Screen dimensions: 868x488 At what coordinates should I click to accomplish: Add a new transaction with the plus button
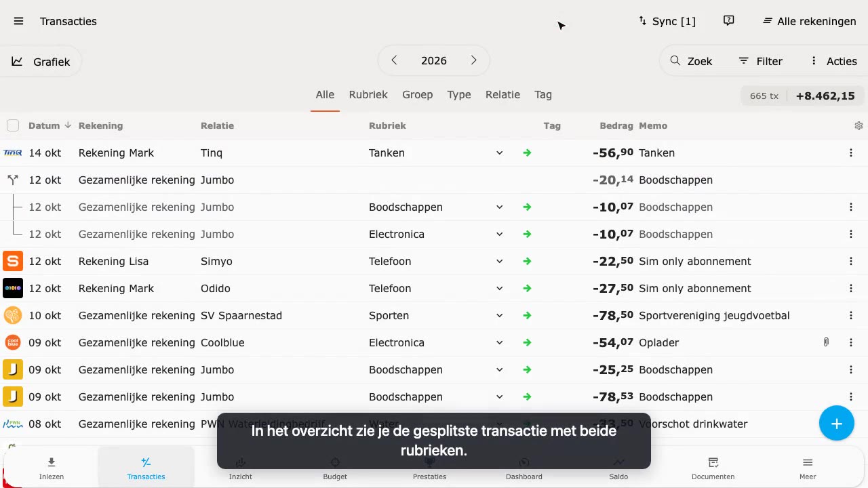(x=837, y=424)
